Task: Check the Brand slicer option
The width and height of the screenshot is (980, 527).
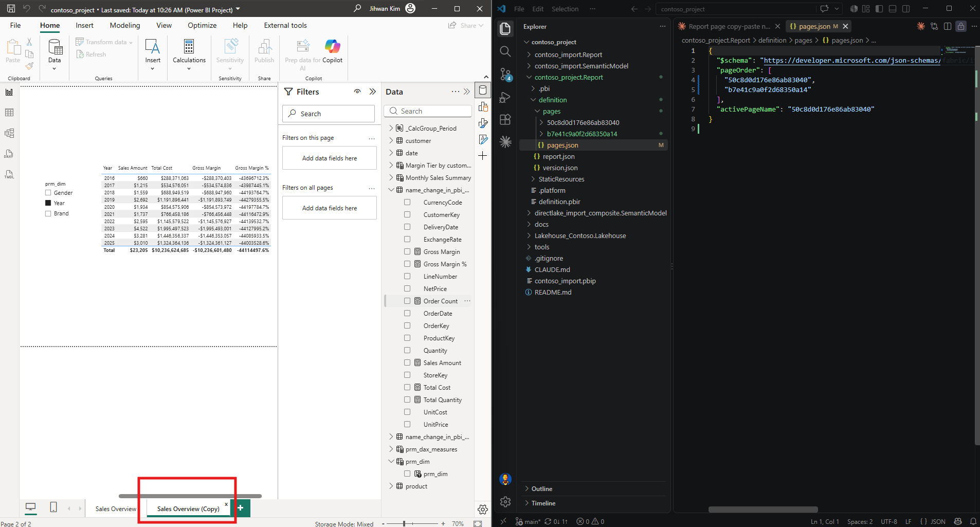Action: click(48, 213)
